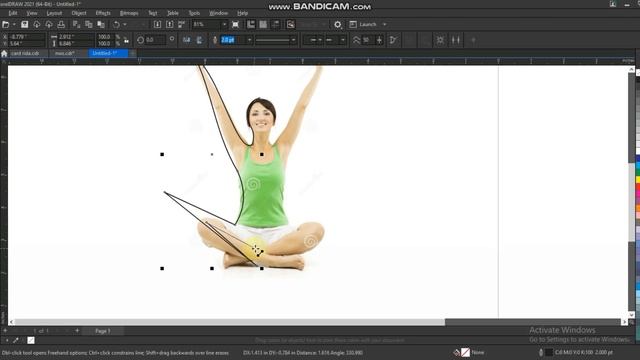Click the freehand smoothing slider icon
Screen dimensions: 640x360
tap(379, 40)
